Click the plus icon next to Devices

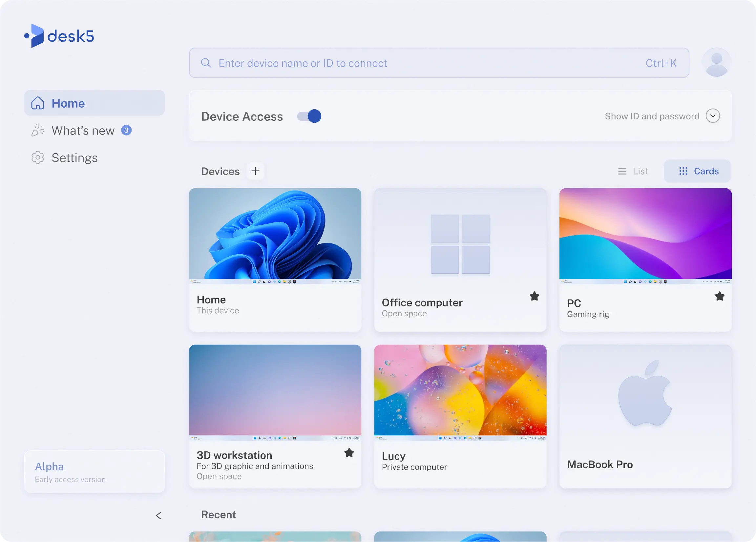click(x=255, y=171)
